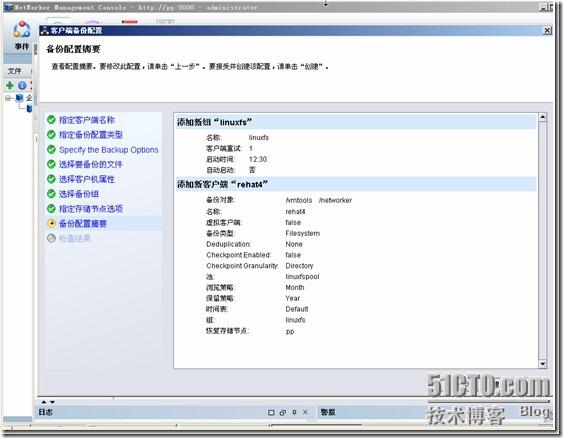The height and width of the screenshot is (438, 563).
Task: Open the 选择客户机属性 step
Action: pyautogui.click(x=87, y=179)
